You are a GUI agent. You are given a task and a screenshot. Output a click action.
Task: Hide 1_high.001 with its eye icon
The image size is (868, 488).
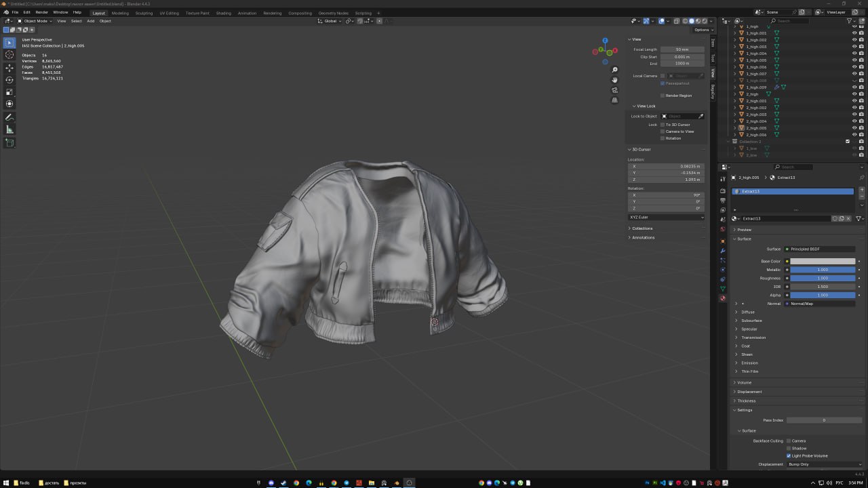[x=854, y=33]
